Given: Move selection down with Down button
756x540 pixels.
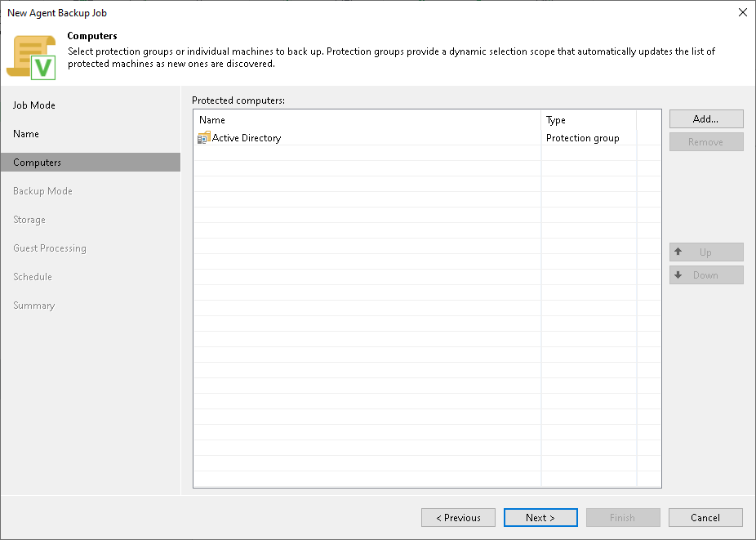Looking at the screenshot, I should [x=705, y=274].
